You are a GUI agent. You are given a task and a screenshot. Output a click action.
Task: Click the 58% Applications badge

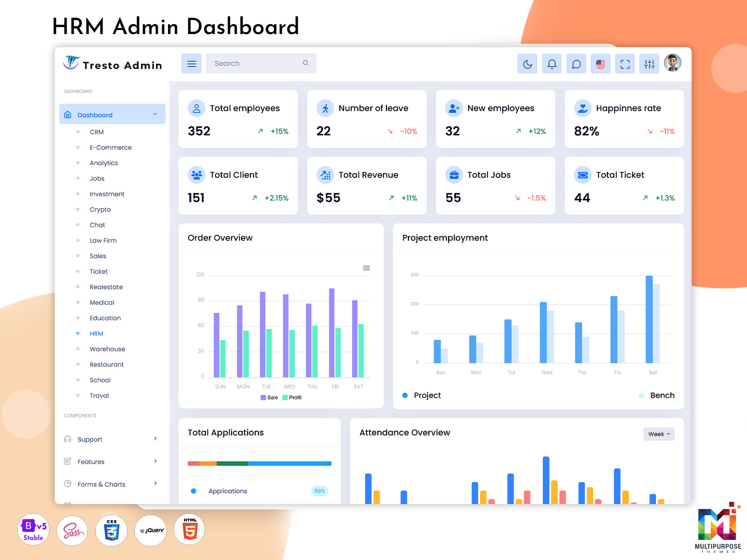319,491
